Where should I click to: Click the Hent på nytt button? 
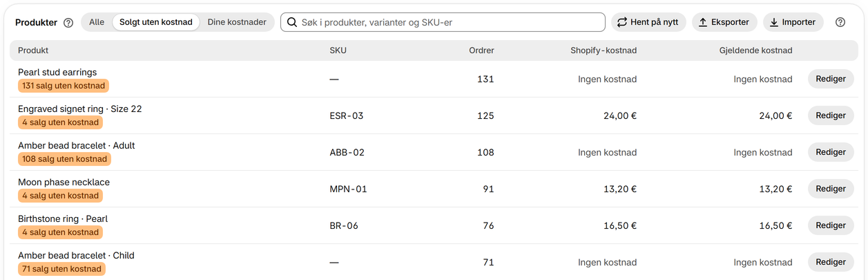648,22
